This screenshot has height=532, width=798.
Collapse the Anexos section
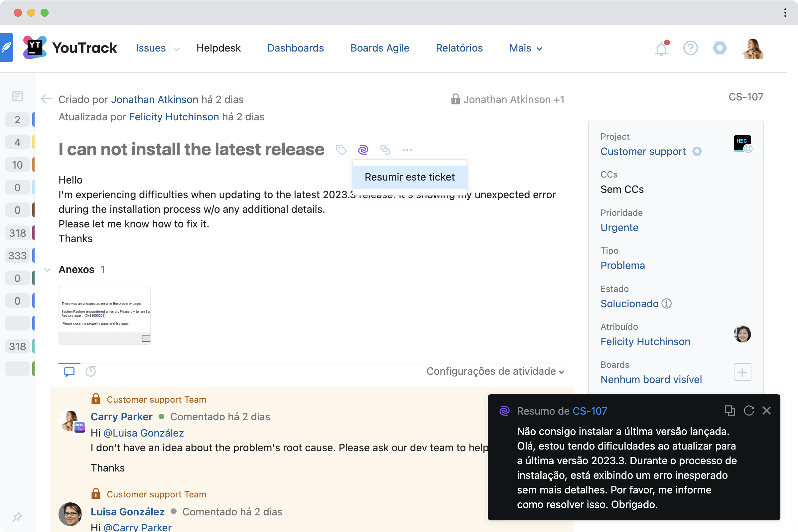pyautogui.click(x=48, y=270)
